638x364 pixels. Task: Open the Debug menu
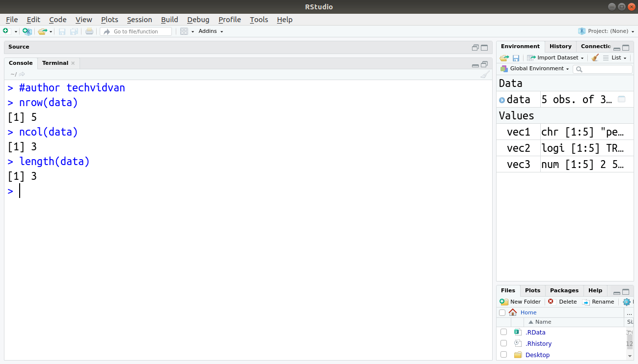click(198, 20)
